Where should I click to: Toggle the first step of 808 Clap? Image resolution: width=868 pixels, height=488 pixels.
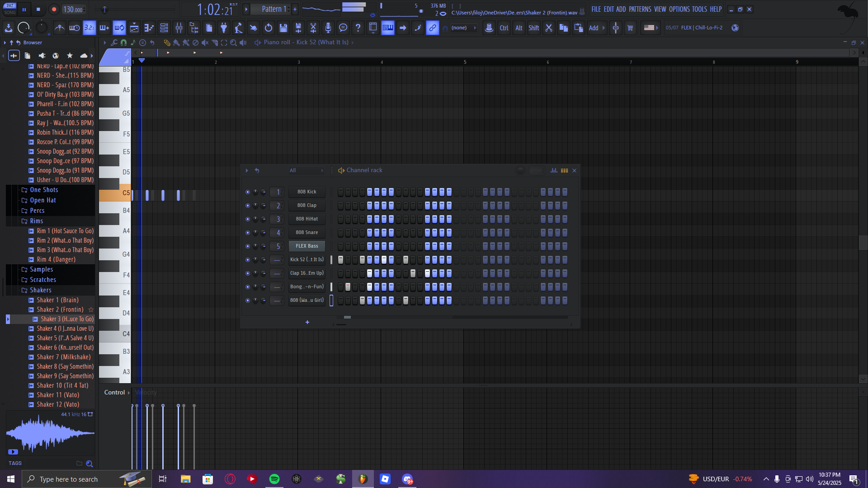(x=340, y=206)
